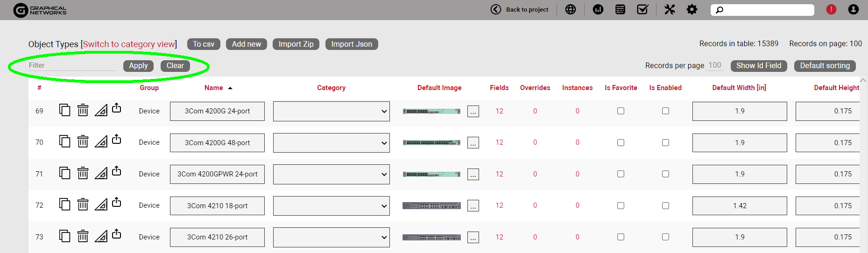Delete the 3Com 4200G 48-port row
Viewport: 868px width, 253px height.
pyautogui.click(x=83, y=141)
